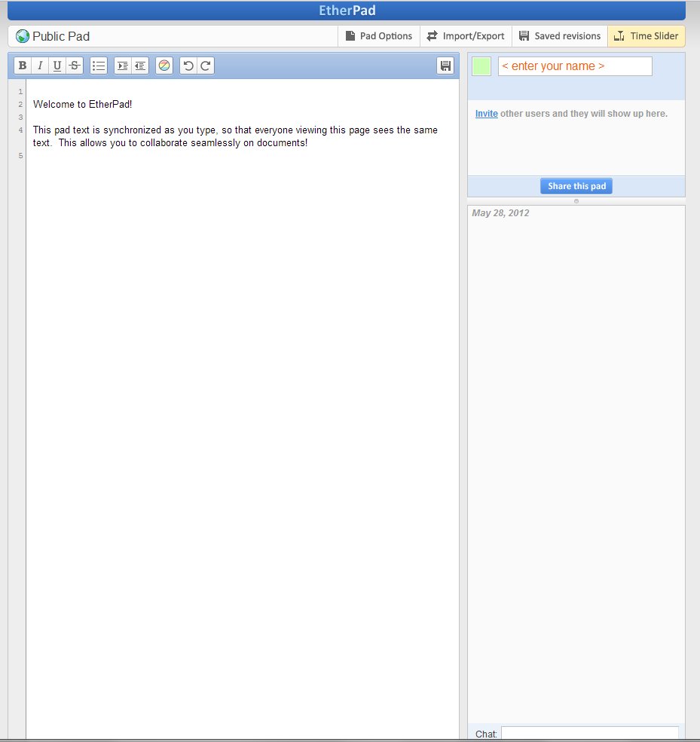Screen dimensions: 700x742
Task: Save a revision with the floppy disk icon
Action: 445,66
